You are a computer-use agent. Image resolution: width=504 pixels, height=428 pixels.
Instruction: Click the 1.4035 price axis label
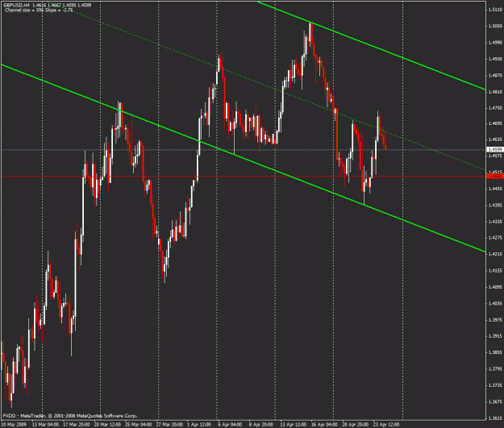pos(495,303)
